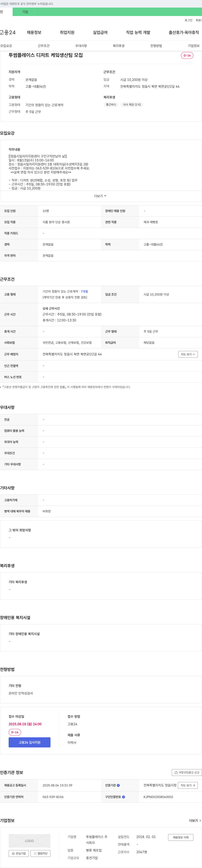Click the 063-539-8106 contact number

53,797
